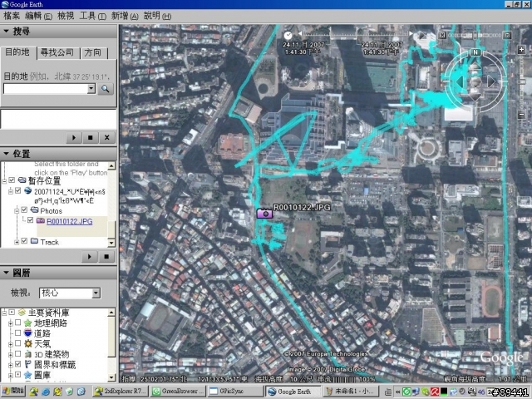Viewport: 532px width, 399px height.
Task: Disable the 國界和標籤 layer checkbox
Action: [18, 364]
